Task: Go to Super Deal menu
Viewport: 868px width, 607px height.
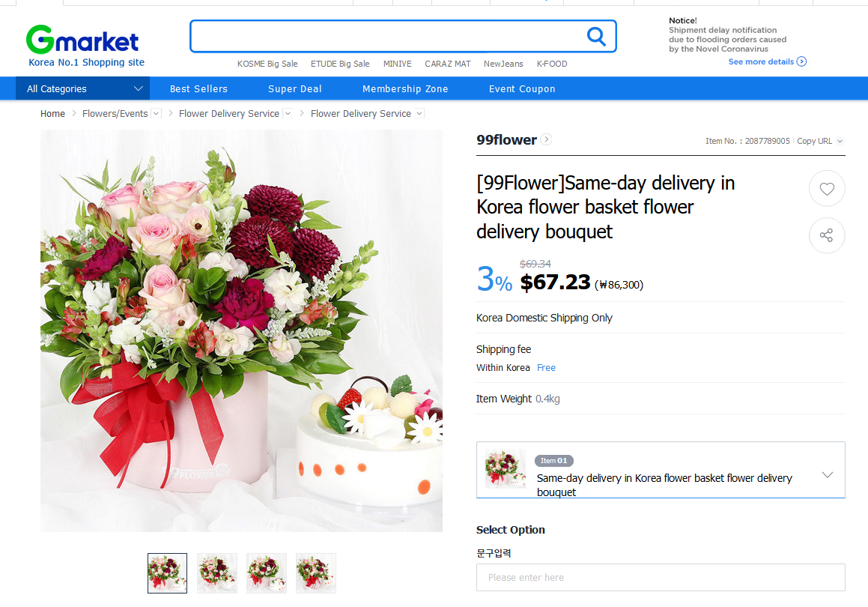Action: pyautogui.click(x=295, y=88)
